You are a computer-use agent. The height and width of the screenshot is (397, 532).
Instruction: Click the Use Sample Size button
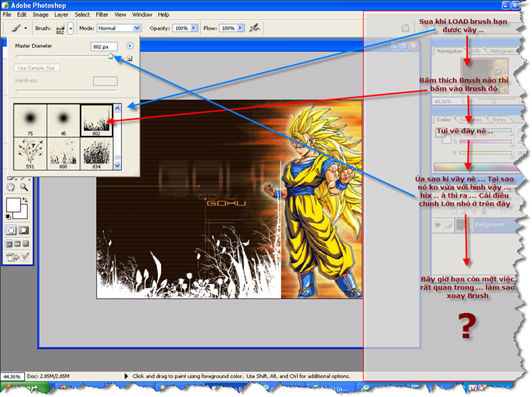point(36,68)
